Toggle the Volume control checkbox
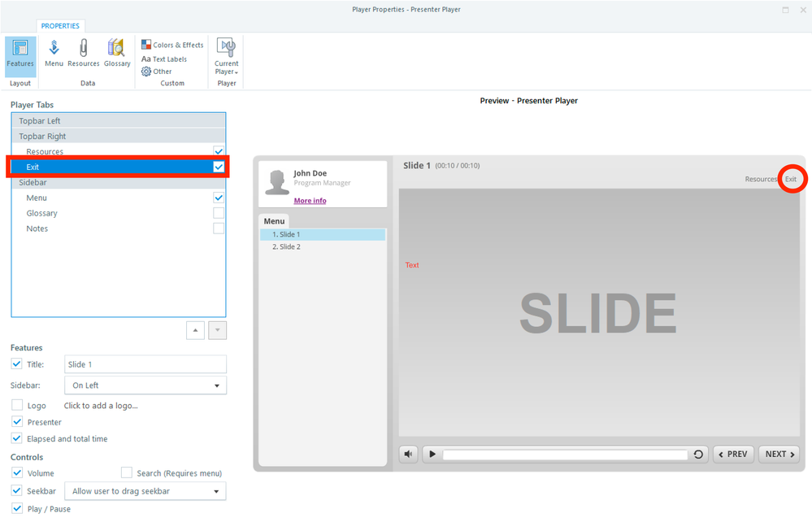 coord(17,473)
